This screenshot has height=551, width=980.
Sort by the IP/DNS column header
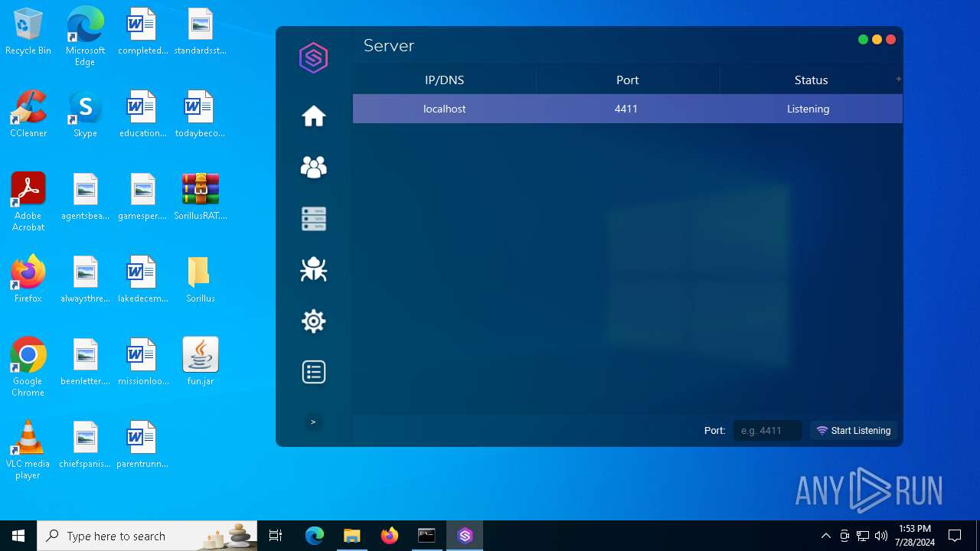pos(445,80)
